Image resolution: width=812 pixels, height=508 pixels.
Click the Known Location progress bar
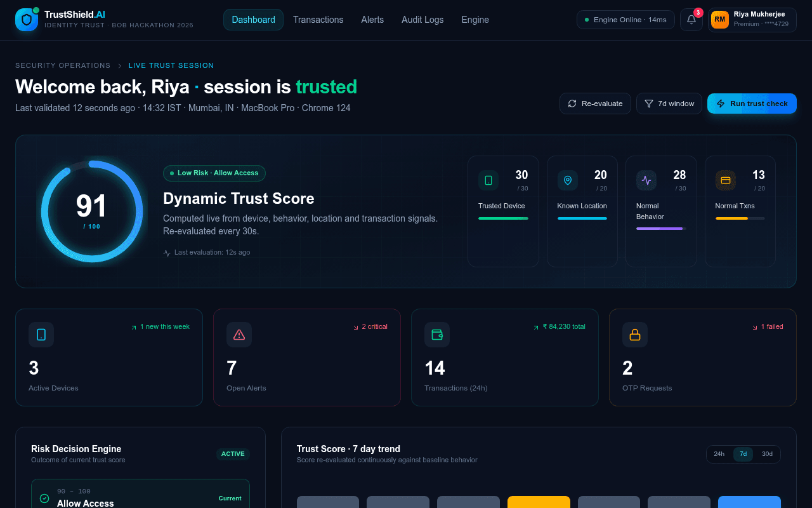click(582, 218)
